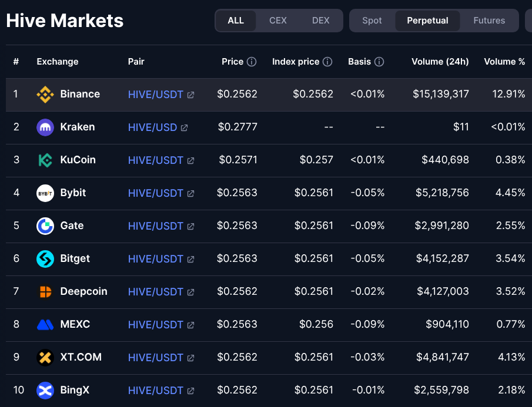Click external link icon in Bybit row
Viewport: 532px width, 407px height.
point(190,193)
